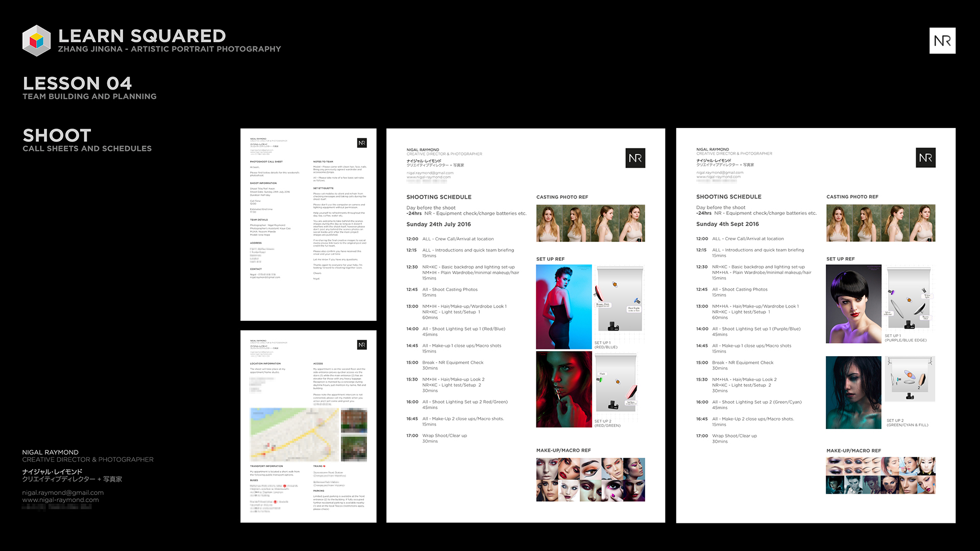Screen dimensions: 980x551
Task: Click the NR logo in the slide's top-right corner
Action: 942,41
